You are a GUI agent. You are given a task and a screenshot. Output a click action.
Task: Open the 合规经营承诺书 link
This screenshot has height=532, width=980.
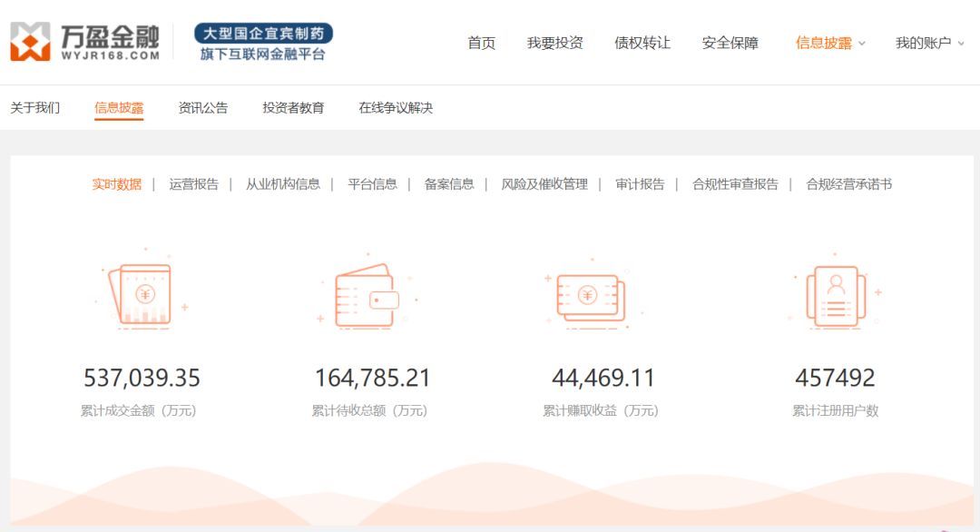(x=848, y=183)
